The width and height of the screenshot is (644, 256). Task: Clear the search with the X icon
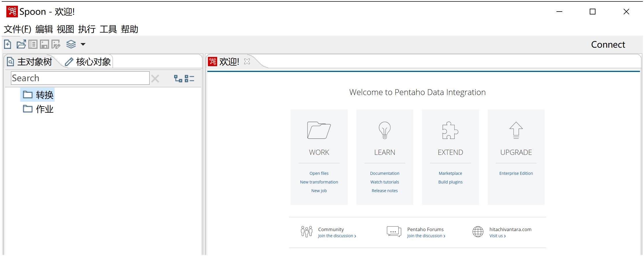pos(155,79)
